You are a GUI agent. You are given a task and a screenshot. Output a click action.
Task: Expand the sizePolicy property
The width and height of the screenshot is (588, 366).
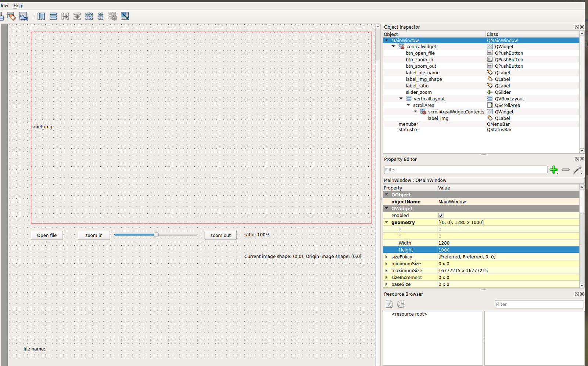click(x=387, y=257)
